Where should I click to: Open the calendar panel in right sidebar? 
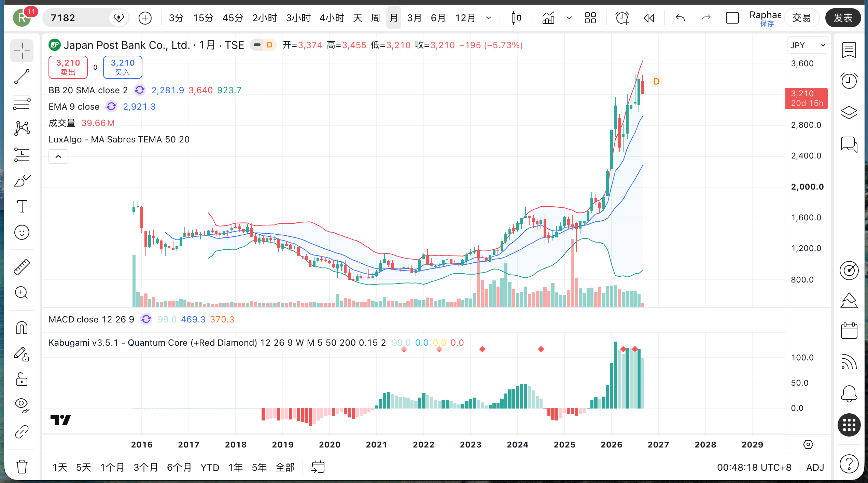[849, 330]
